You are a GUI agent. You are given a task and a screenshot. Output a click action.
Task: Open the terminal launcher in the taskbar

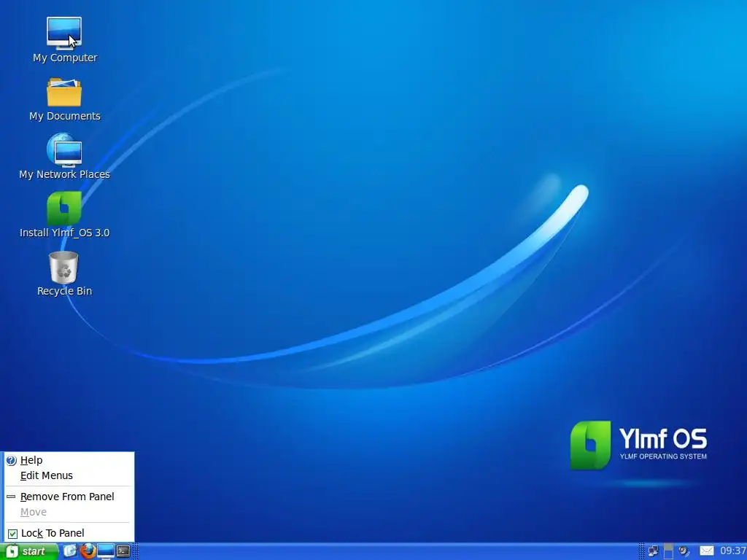point(123,551)
